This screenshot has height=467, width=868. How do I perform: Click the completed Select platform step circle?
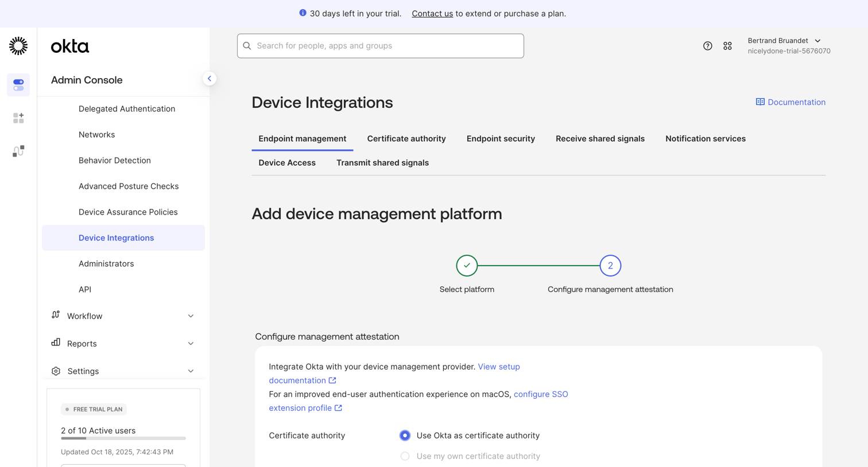467,266
